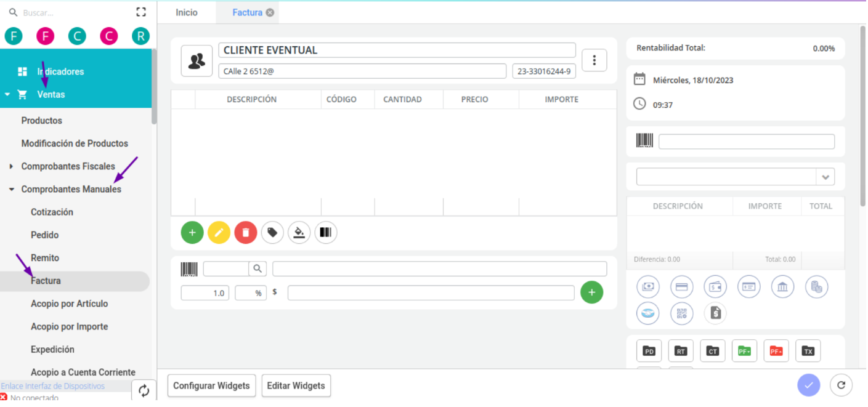The height and width of the screenshot is (407, 868).
Task: Click the CT folder button
Action: pyautogui.click(x=713, y=351)
